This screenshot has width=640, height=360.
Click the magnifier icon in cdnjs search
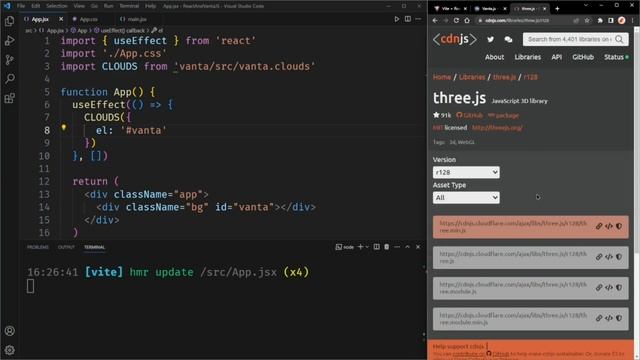[x=619, y=39]
